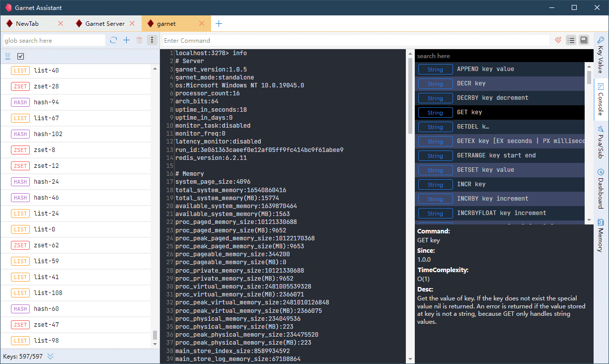This screenshot has width=609, height=364.
Task: Refresh the key list
Action: point(114,40)
